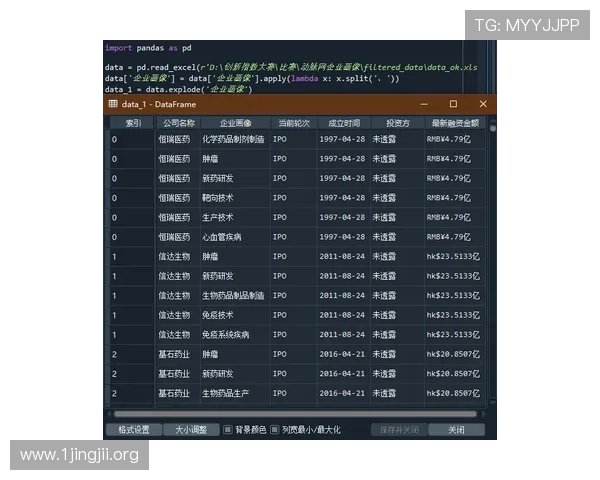Click the 保存并关闭 button
Image resolution: width=600 pixels, height=480 pixels.
(x=399, y=430)
